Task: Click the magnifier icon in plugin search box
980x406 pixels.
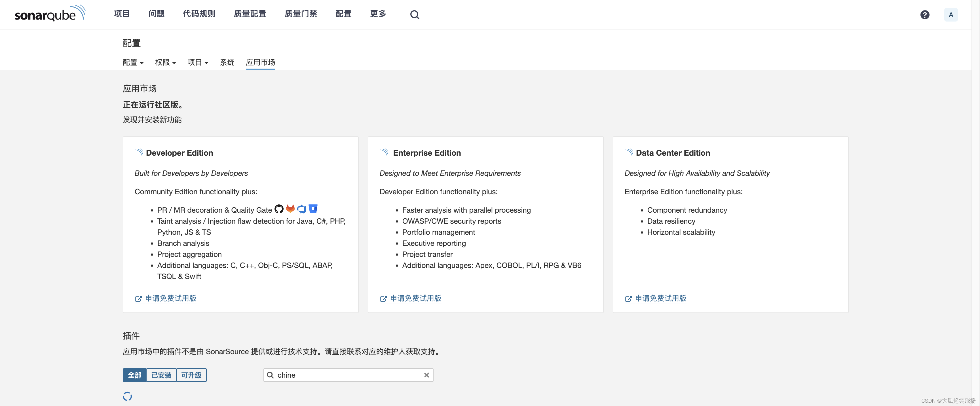Action: point(270,375)
